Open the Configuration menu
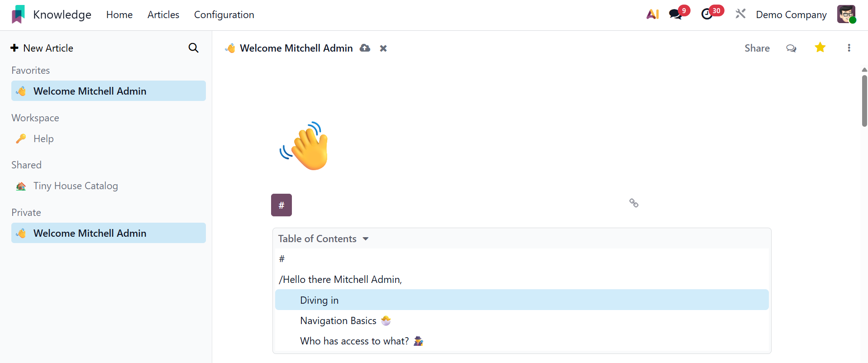The image size is (868, 363). tap(224, 14)
